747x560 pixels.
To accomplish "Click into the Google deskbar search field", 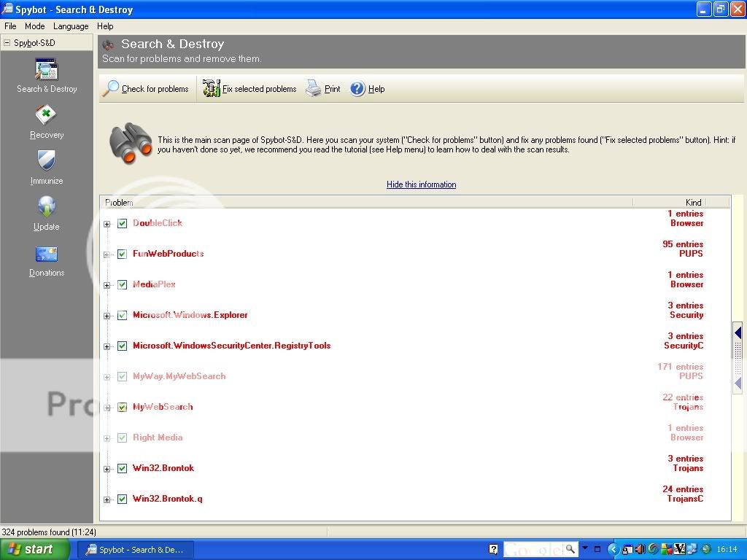I will 533,549.
